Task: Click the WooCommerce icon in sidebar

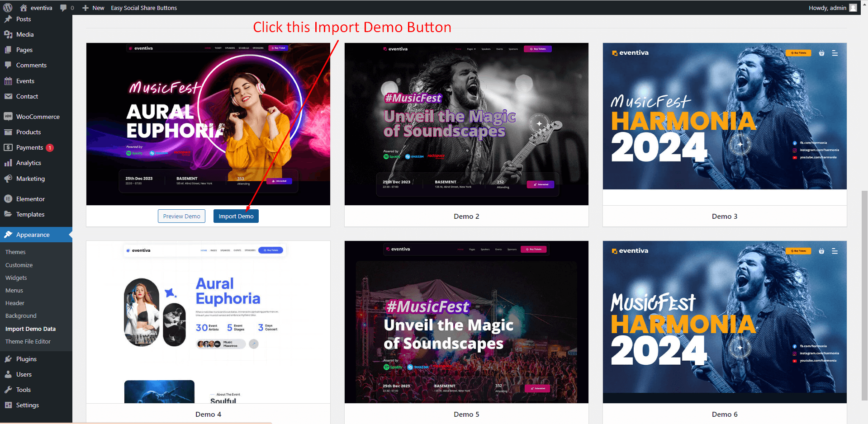Action: [8, 116]
